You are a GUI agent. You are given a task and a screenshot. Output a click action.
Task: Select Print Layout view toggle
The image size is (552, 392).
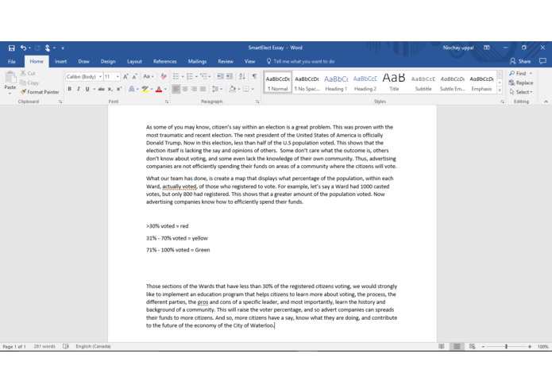pos(457,347)
